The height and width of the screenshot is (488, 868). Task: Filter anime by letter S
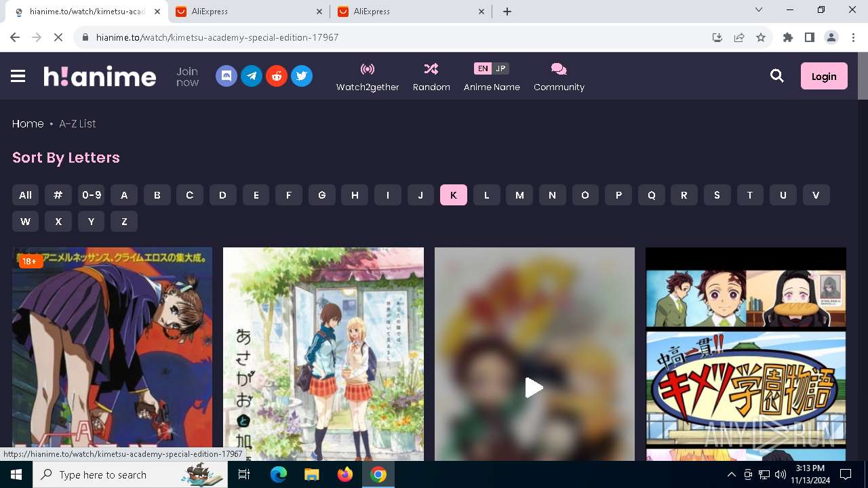pyautogui.click(x=717, y=195)
